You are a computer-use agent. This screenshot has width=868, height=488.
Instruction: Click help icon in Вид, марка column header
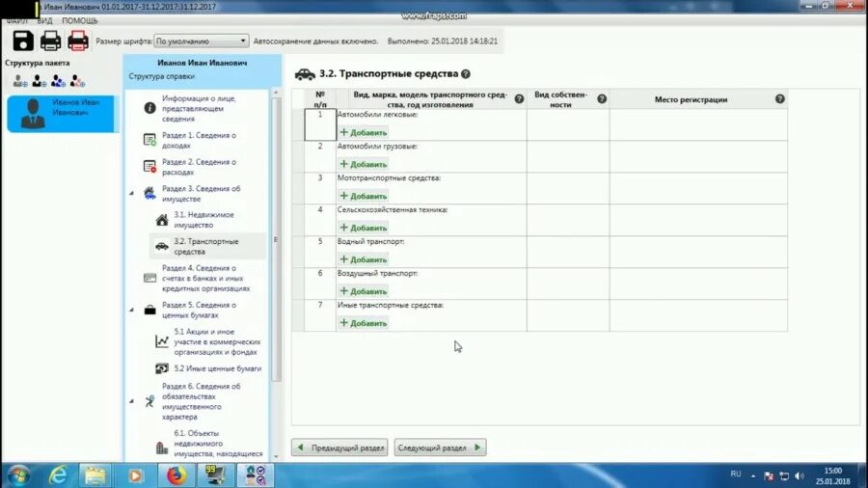pyautogui.click(x=519, y=99)
